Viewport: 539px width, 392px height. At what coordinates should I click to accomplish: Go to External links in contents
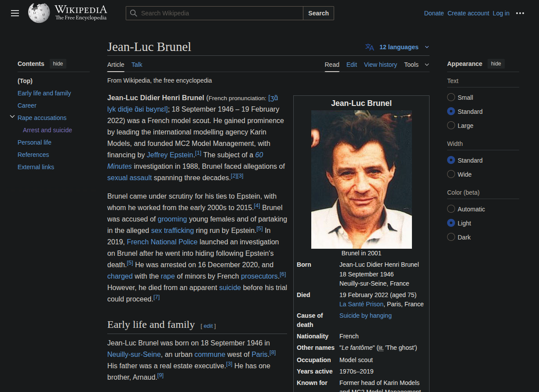click(x=36, y=167)
